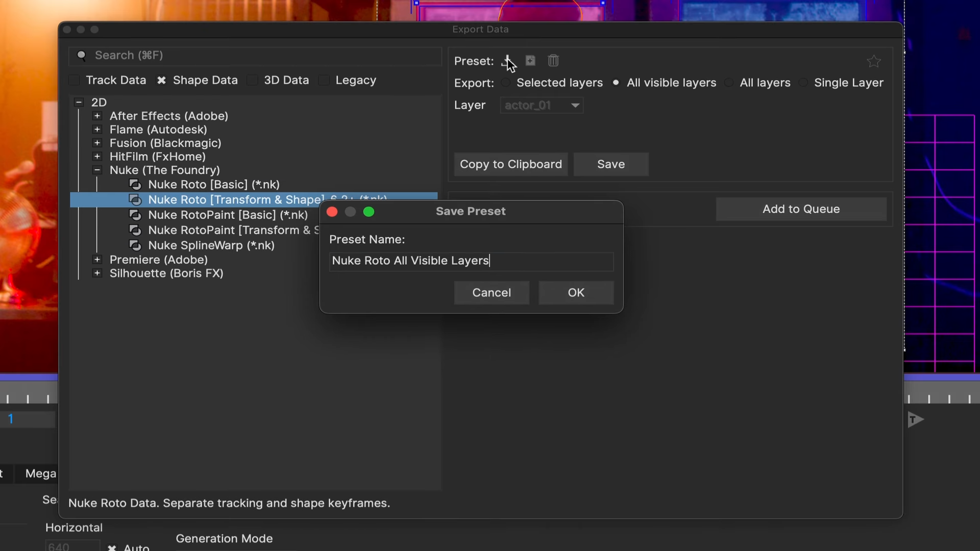Screen dimensions: 980x551
Task: Select the Flame (Autodesk) label
Action: [158, 130]
